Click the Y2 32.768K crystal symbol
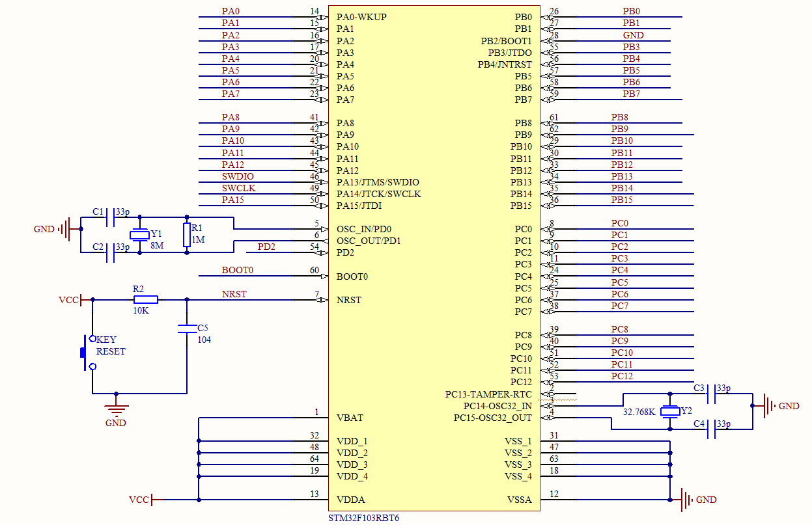812x525 pixels. tap(670, 411)
